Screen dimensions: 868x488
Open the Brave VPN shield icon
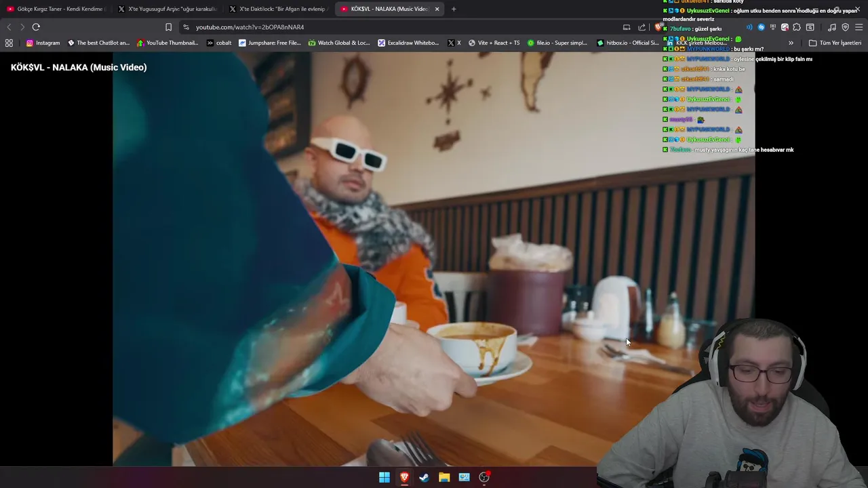[845, 27]
